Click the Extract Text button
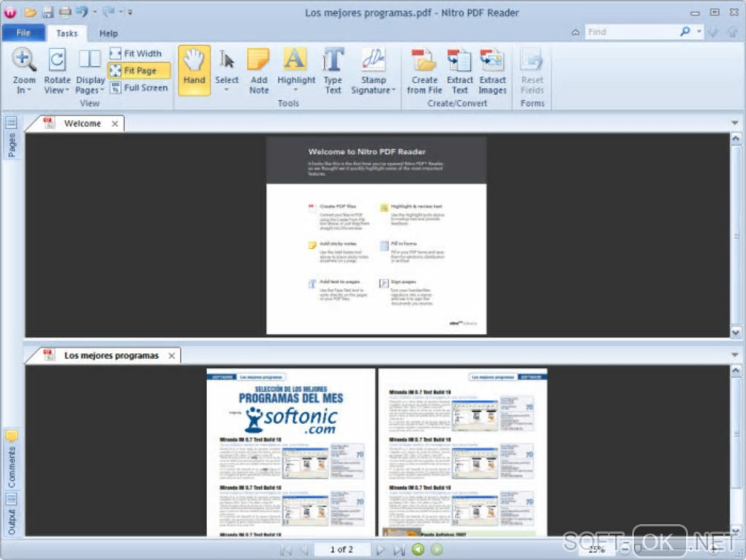Screen dimensions: 746x560 click(x=459, y=71)
